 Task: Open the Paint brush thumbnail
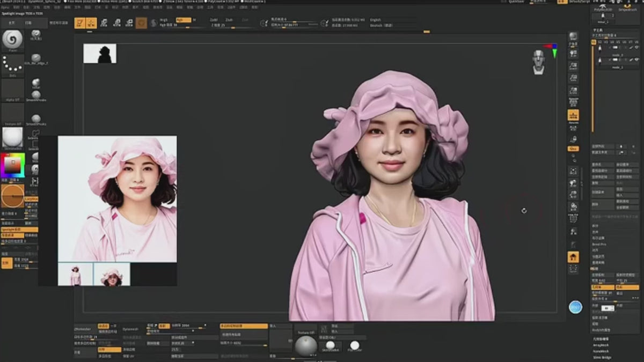tap(12, 40)
